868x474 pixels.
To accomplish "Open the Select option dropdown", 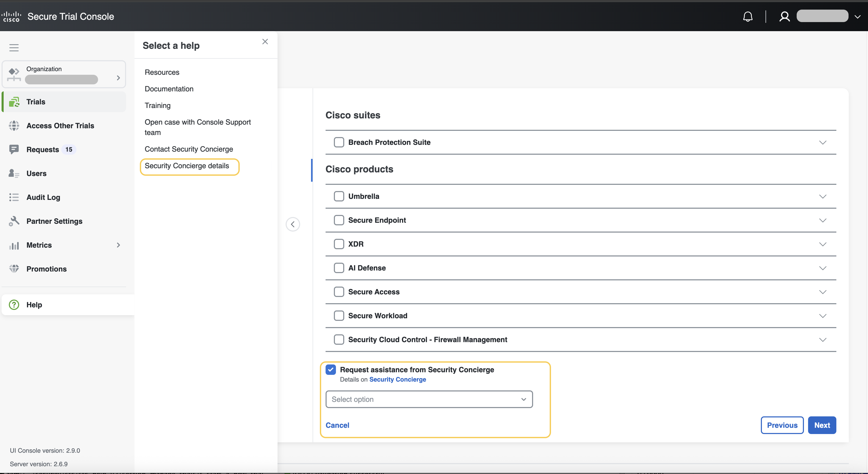I will 429,399.
